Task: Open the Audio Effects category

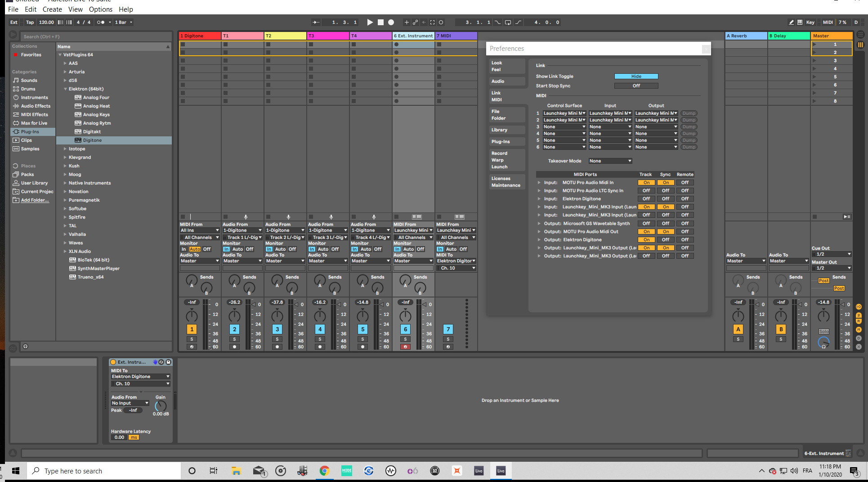Action: click(36, 106)
